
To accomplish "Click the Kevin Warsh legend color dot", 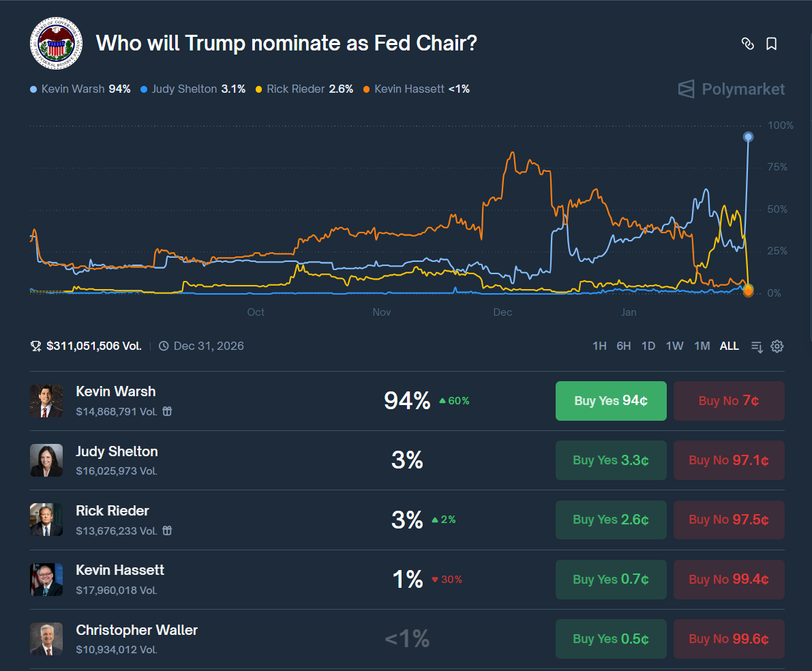I will point(33,89).
